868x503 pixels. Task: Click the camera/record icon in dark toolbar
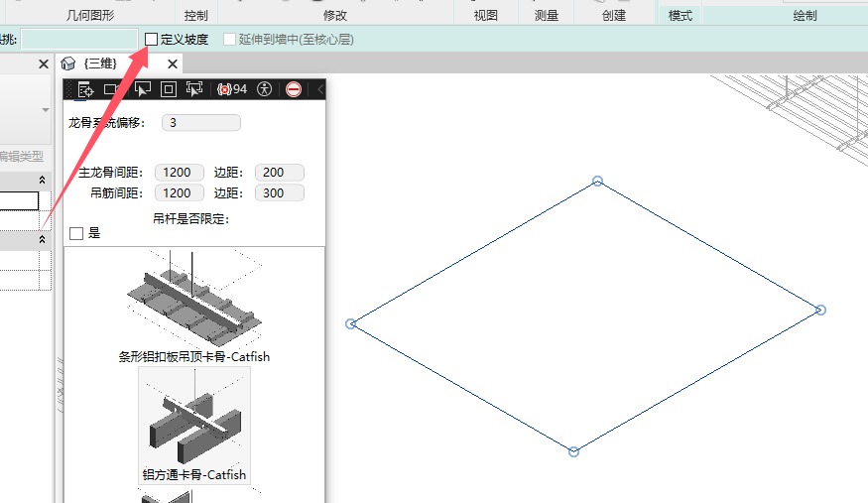(111, 89)
